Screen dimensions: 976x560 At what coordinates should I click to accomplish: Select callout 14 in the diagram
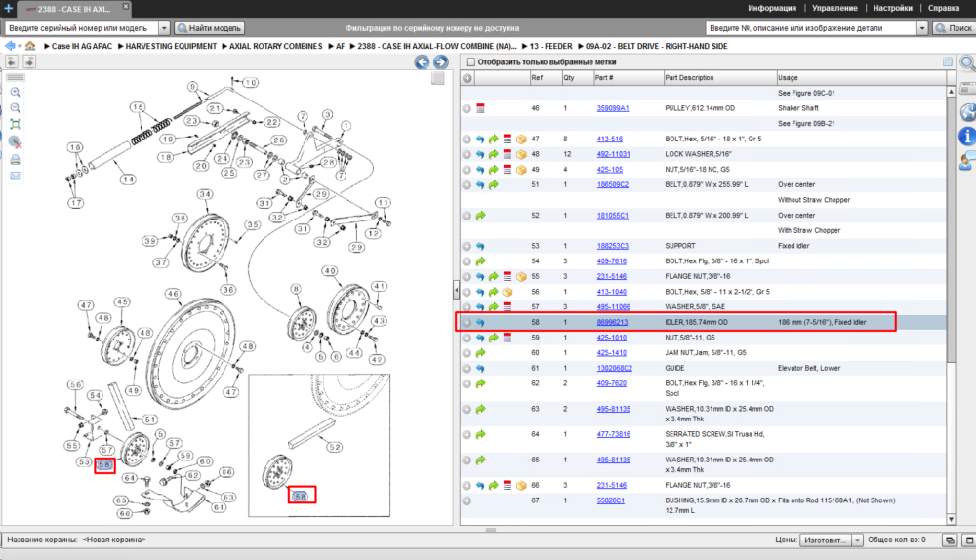(128, 180)
